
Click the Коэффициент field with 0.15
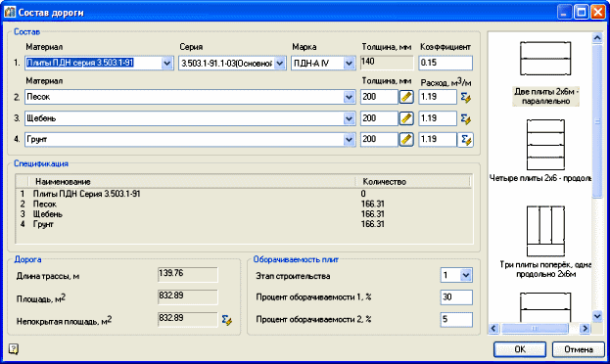coord(446,63)
